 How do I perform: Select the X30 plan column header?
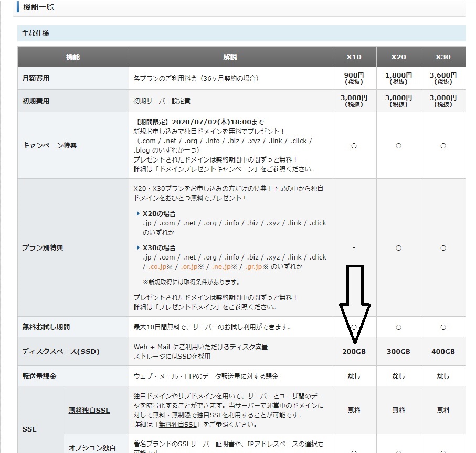click(x=443, y=57)
